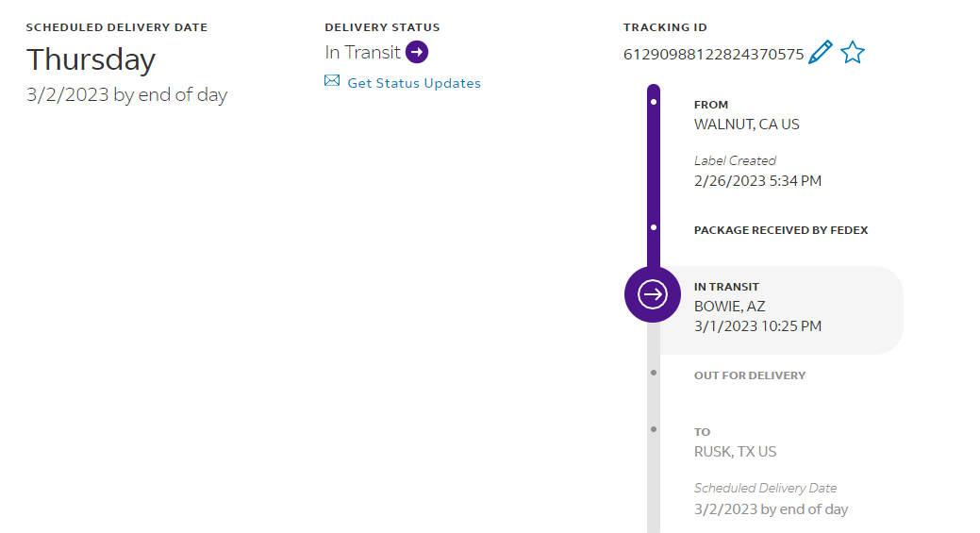
Task: Click the large In Transit arrow circle on timeline
Action: (x=653, y=294)
